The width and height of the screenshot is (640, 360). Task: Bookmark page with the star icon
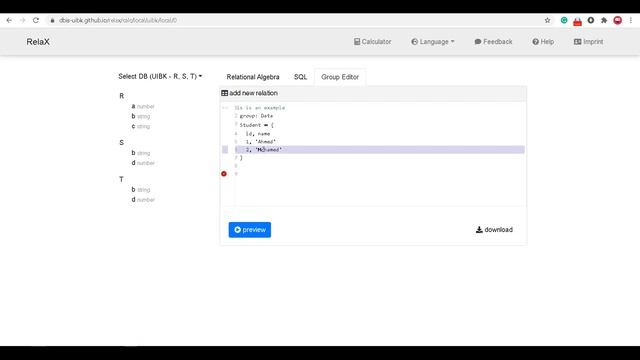tap(547, 20)
